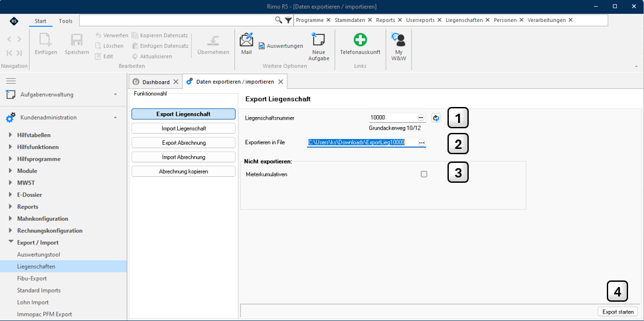Select the Import Liegenschaft function
This screenshot has height=321, width=644.
click(183, 129)
